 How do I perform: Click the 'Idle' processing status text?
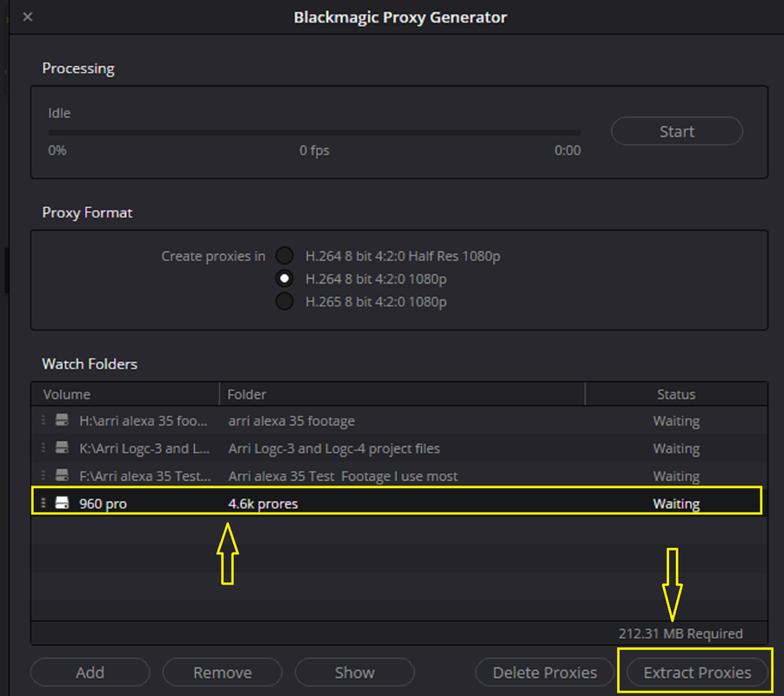59,113
